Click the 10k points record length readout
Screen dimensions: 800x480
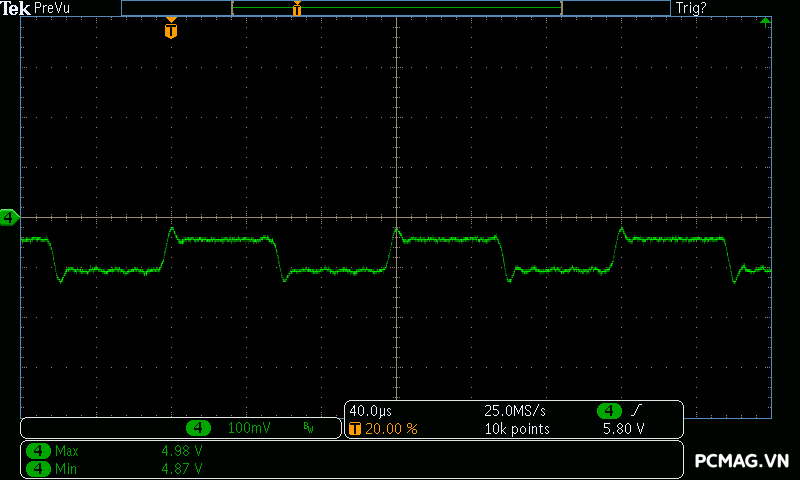(518, 429)
